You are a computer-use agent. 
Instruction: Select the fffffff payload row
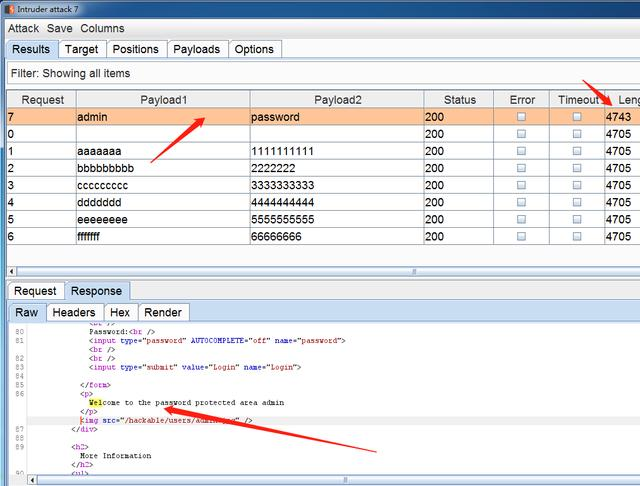[x=323, y=237]
